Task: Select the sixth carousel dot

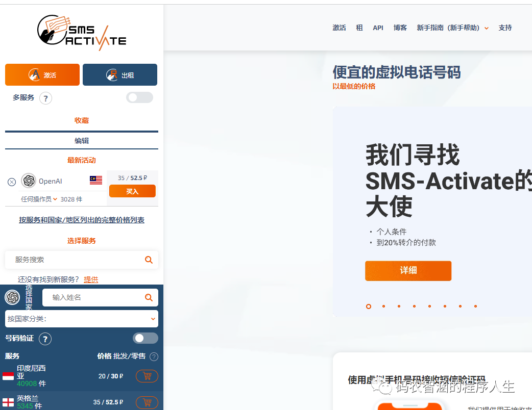Action: pos(445,306)
